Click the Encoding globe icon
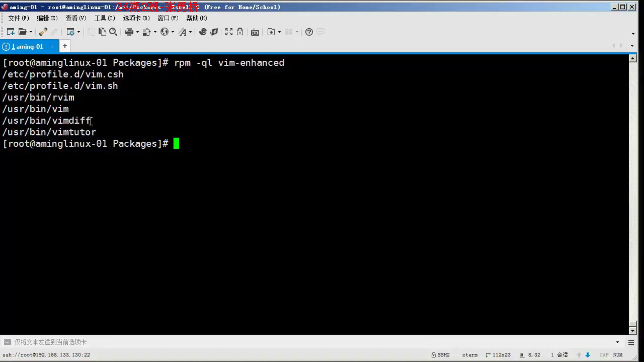 click(164, 32)
